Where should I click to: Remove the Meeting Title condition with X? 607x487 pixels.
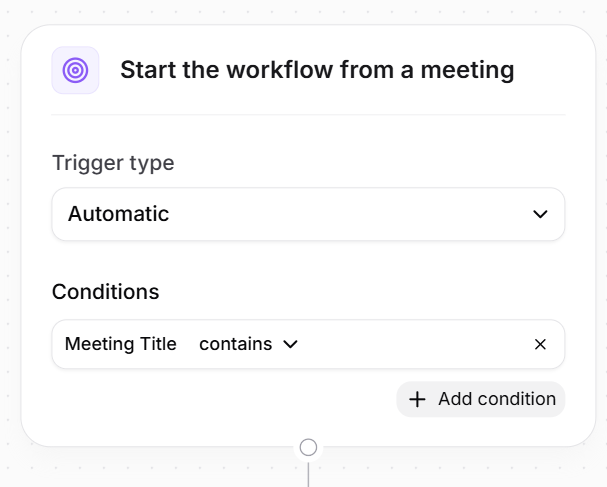540,344
